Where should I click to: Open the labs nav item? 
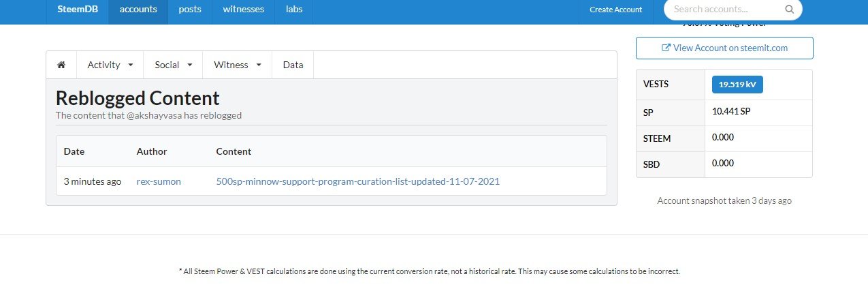(x=294, y=10)
